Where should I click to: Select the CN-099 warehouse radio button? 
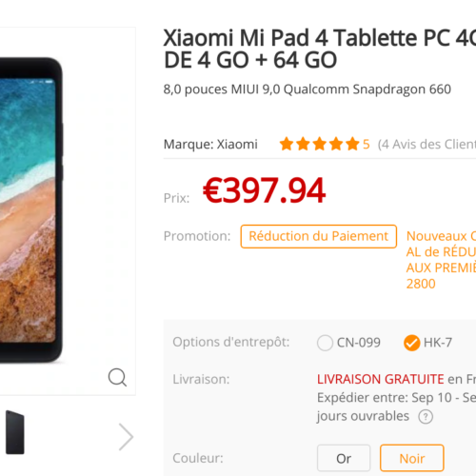click(325, 343)
